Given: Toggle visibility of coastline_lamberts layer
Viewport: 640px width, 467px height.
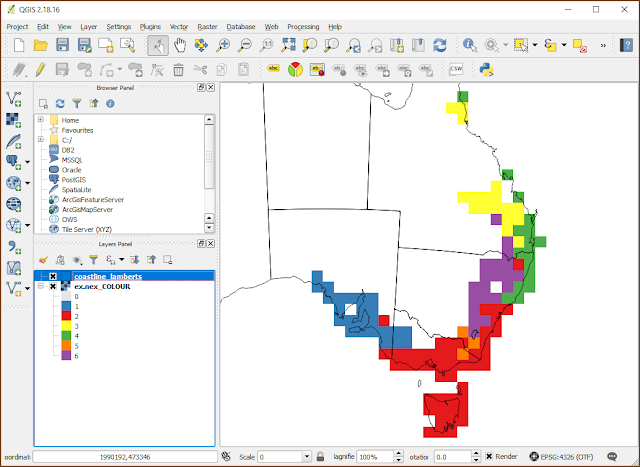Looking at the screenshot, I should (53, 276).
